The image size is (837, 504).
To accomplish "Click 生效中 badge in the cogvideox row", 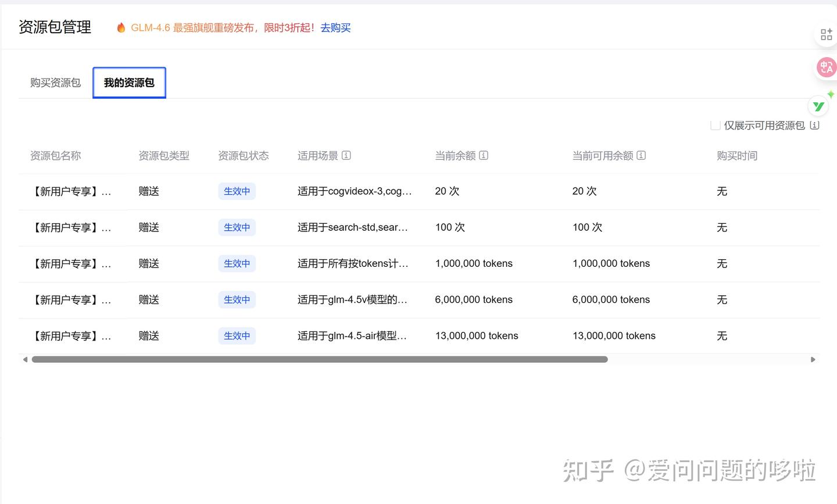I will tap(237, 191).
